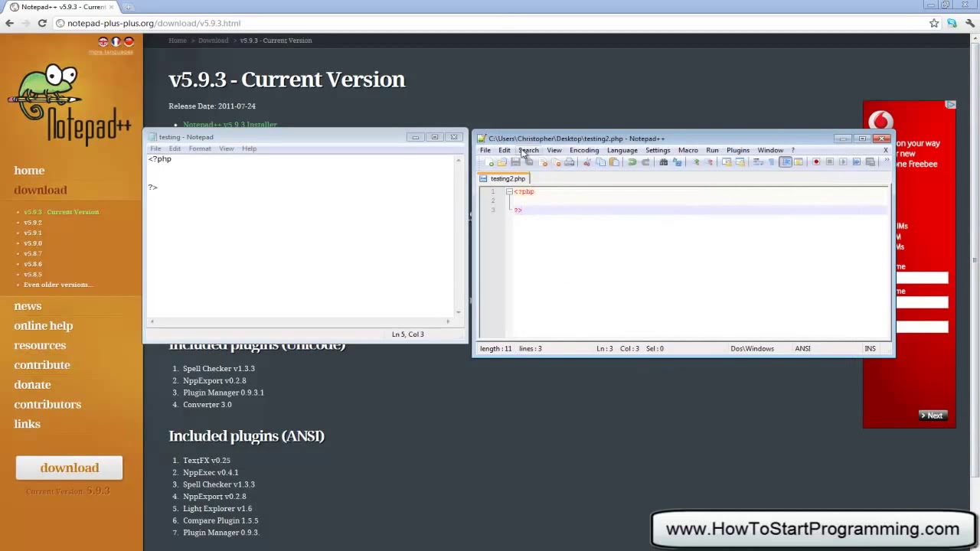Open the Macro menu in Notepad++
The image size is (980, 551).
coord(688,150)
